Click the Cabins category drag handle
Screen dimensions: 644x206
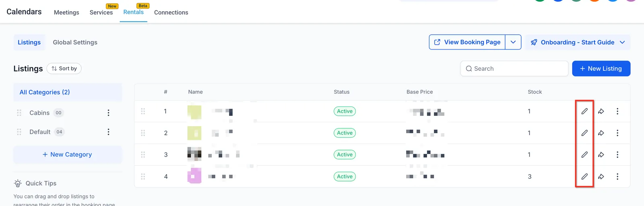click(19, 113)
